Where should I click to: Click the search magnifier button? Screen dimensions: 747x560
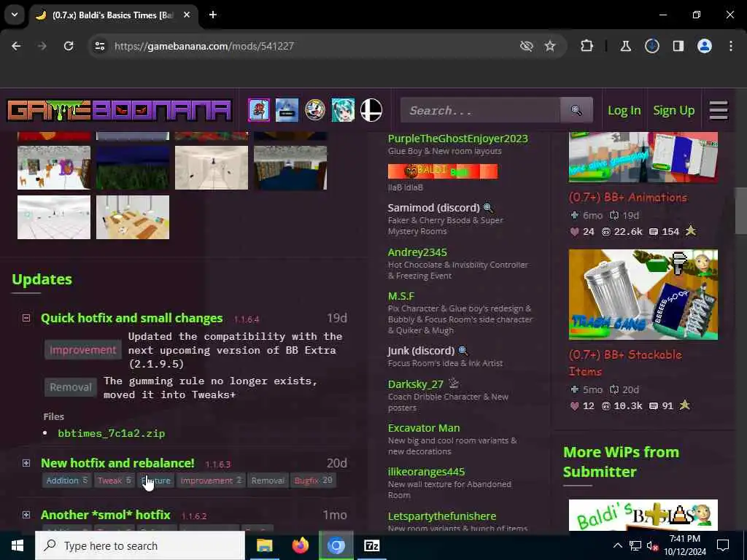576,111
